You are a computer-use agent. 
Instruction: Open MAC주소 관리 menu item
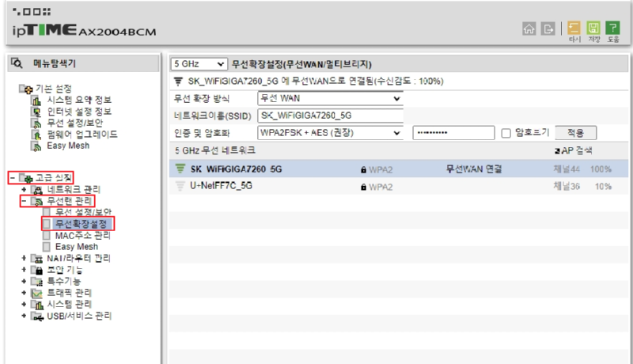(82, 235)
